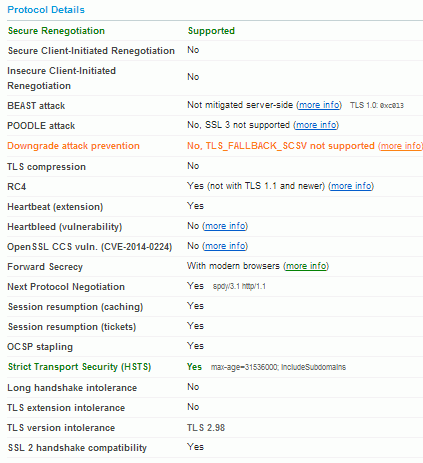The width and height of the screenshot is (423, 463).
Task: Open 'more info' link for OpenSSL CCS vuln
Action: tap(225, 246)
